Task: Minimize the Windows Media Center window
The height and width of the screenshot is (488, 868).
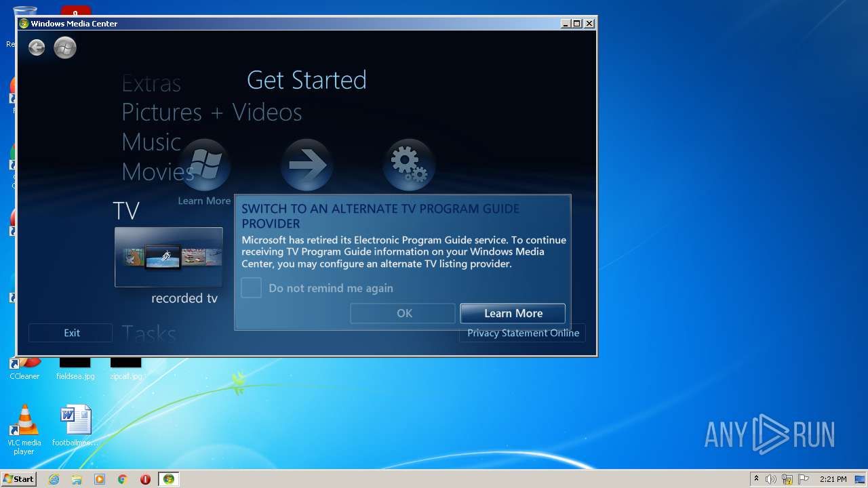Action: click(x=566, y=23)
